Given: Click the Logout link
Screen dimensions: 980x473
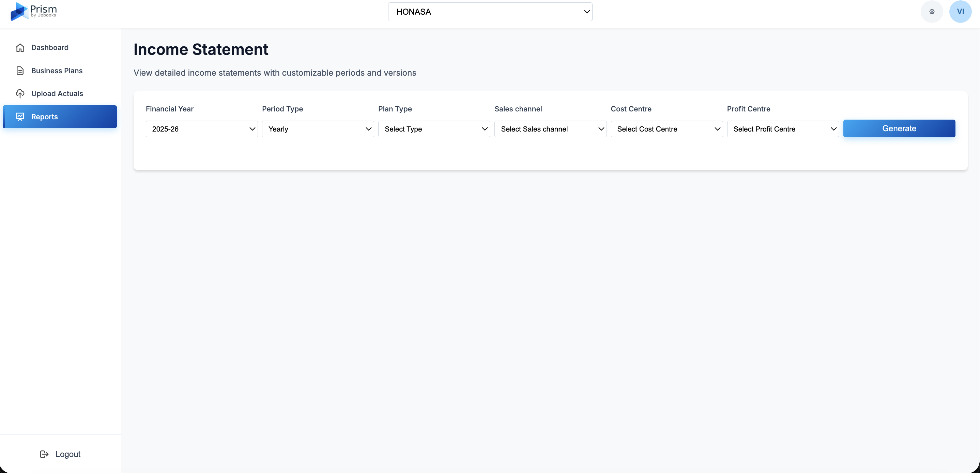Looking at the screenshot, I should (x=68, y=454).
